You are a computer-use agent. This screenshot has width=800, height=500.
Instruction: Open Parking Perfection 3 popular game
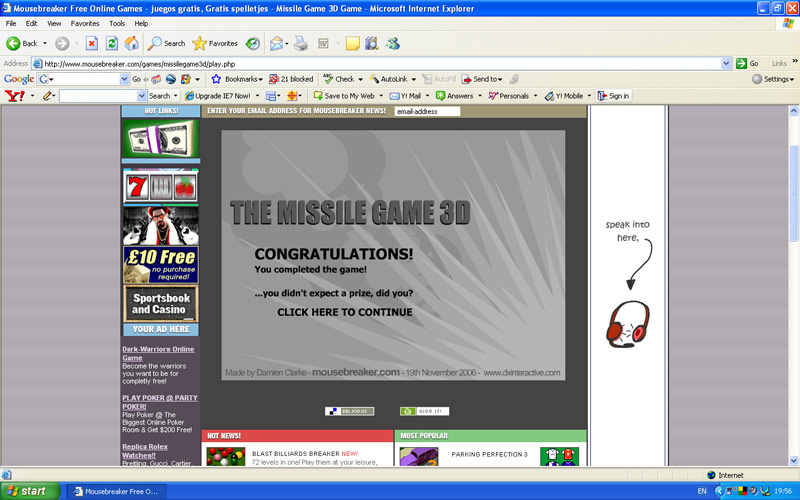[x=489, y=454]
